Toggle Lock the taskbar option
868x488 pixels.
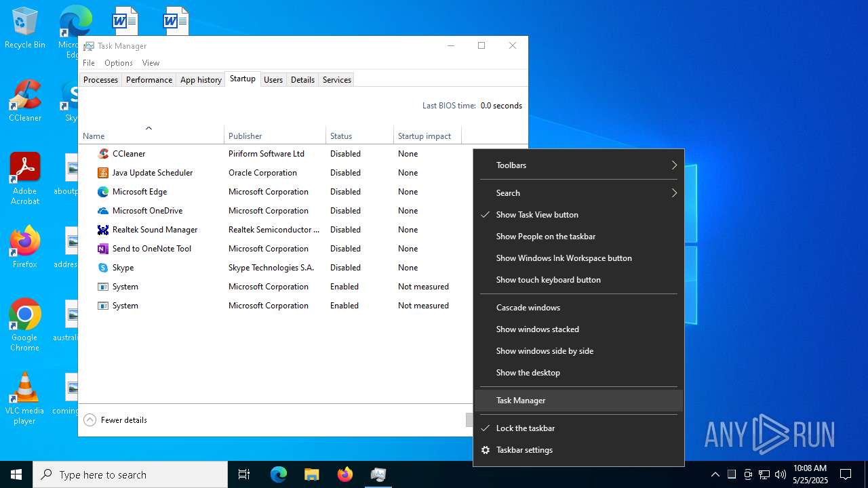coord(578,428)
